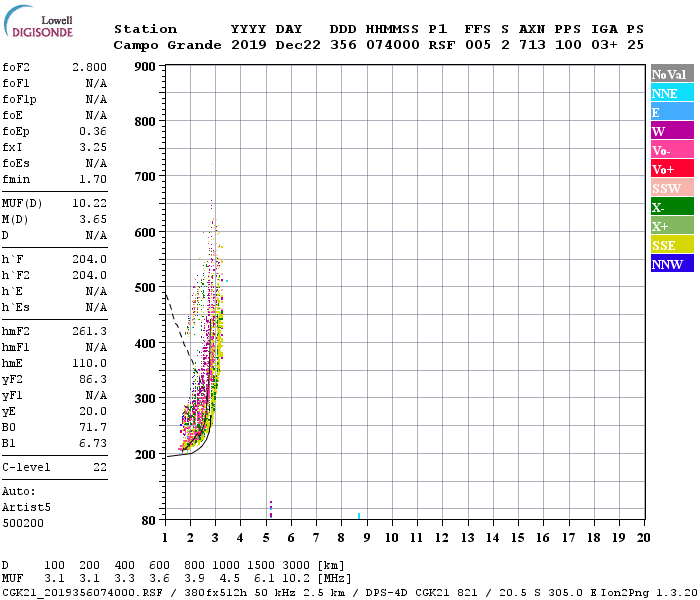Click the Artist5 autoscaling label
The image size is (700, 600).
pyautogui.click(x=26, y=508)
